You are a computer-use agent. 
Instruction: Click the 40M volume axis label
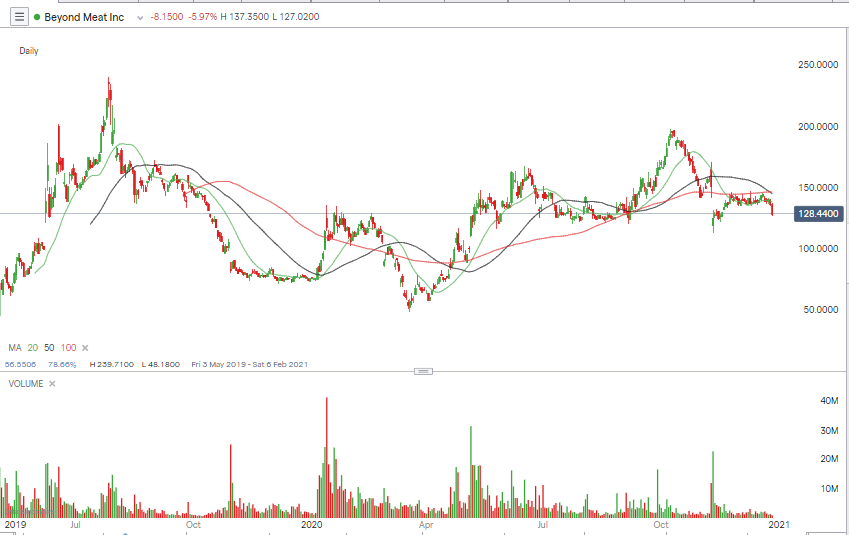pos(829,401)
